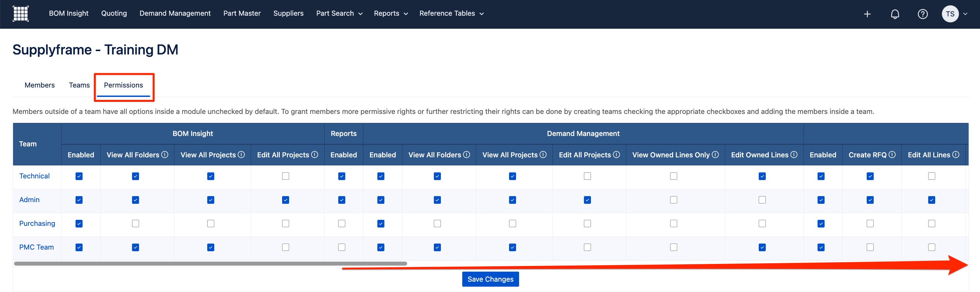Click the Save Changes button

(490, 279)
